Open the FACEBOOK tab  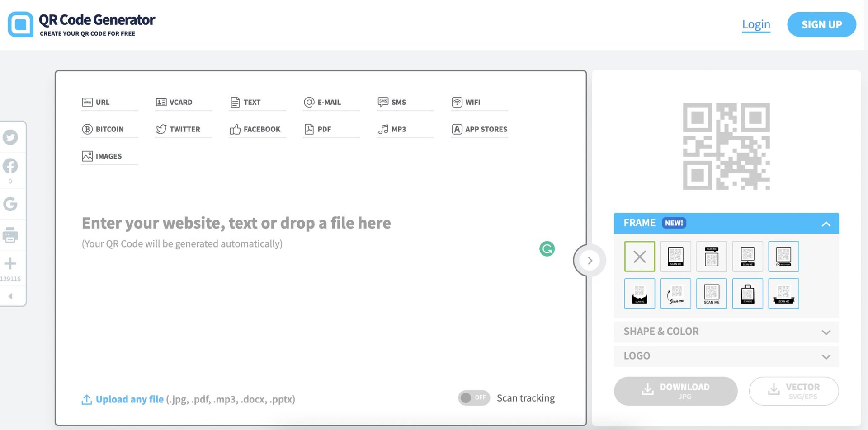click(x=257, y=130)
